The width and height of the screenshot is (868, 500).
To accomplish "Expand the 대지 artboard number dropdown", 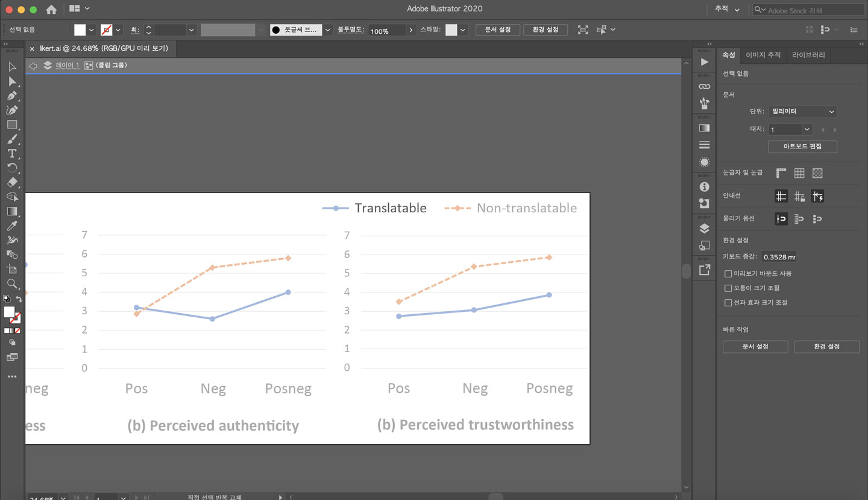I will (x=807, y=130).
